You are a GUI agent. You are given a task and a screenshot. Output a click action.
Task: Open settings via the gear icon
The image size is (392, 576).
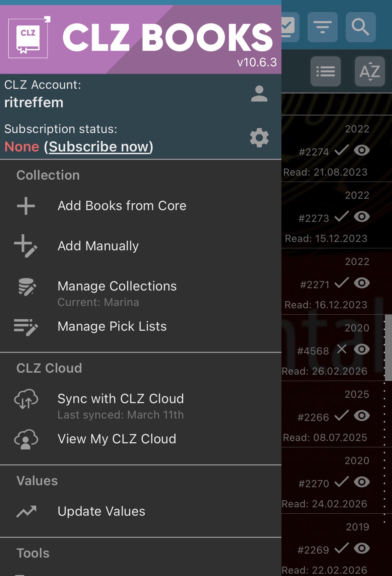click(x=259, y=138)
